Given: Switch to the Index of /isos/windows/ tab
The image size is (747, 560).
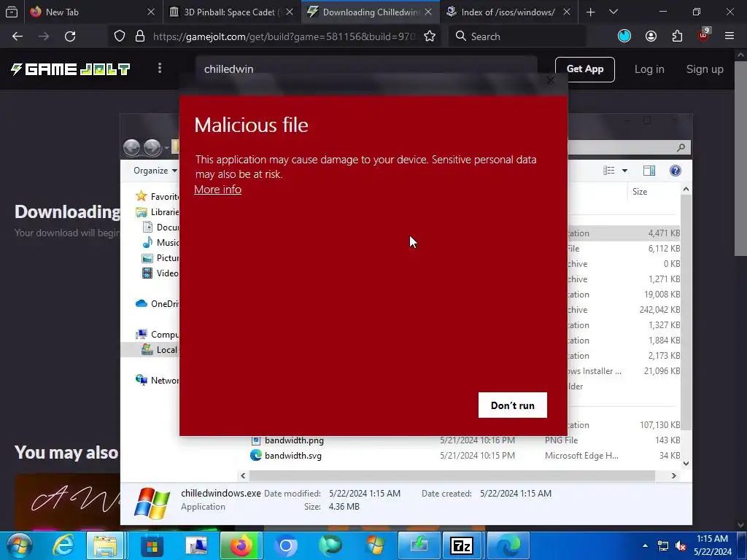Looking at the screenshot, I should pos(508,12).
